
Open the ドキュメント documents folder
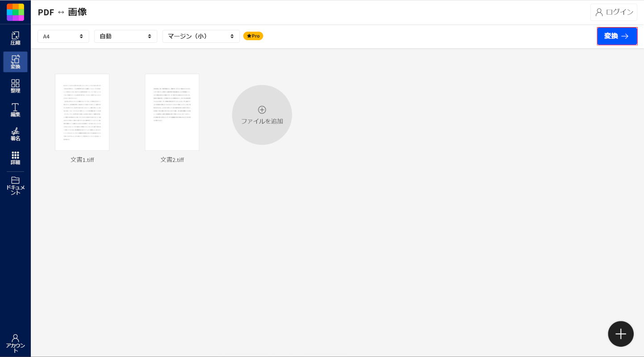pos(15,186)
